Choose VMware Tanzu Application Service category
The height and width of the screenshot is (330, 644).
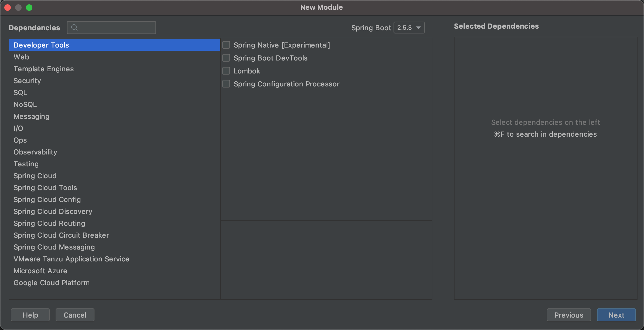click(115, 259)
